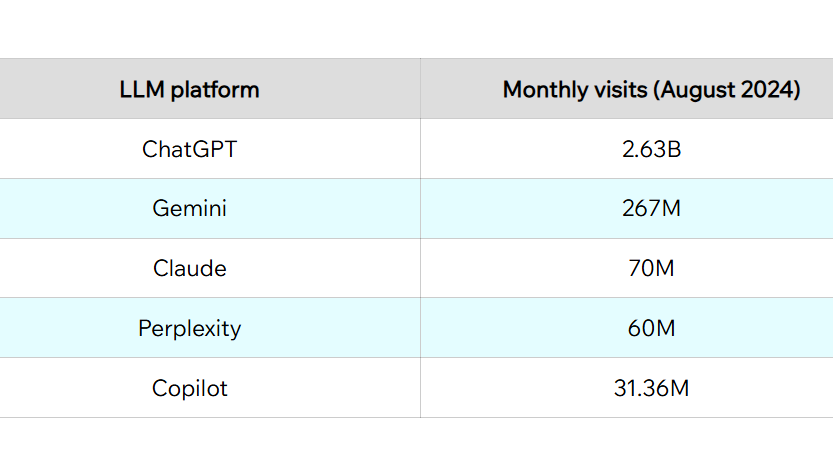Click the word "August" in the header
Viewport: 833px width, 468px height.
tap(700, 91)
